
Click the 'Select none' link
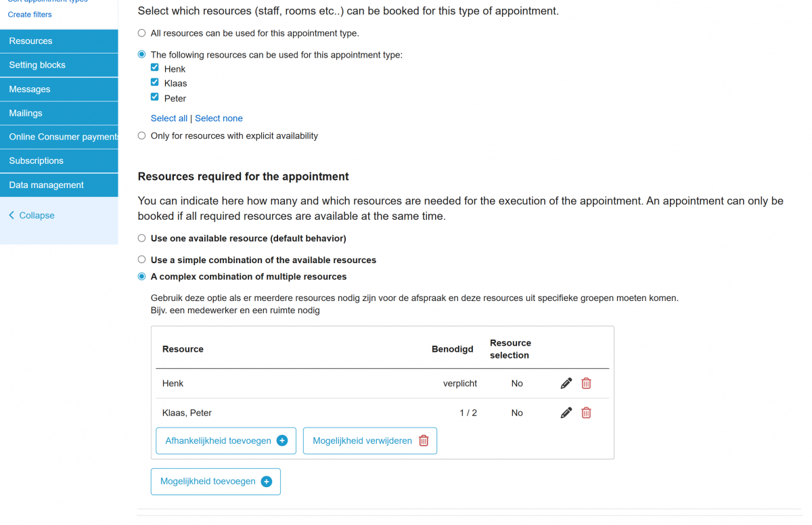tap(219, 118)
